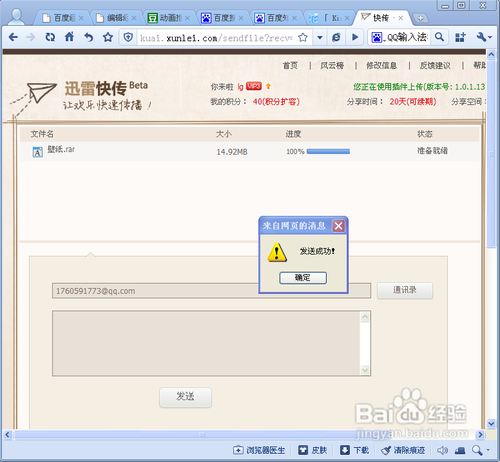Click the 准备就绪 status text
Viewport: 500px width, 462px height.
[x=432, y=151]
